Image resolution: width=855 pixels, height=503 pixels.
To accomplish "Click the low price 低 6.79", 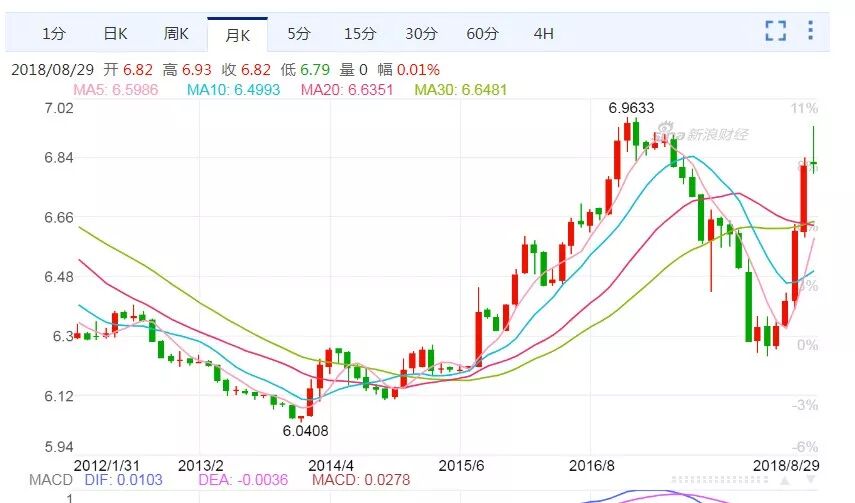I will [305, 70].
